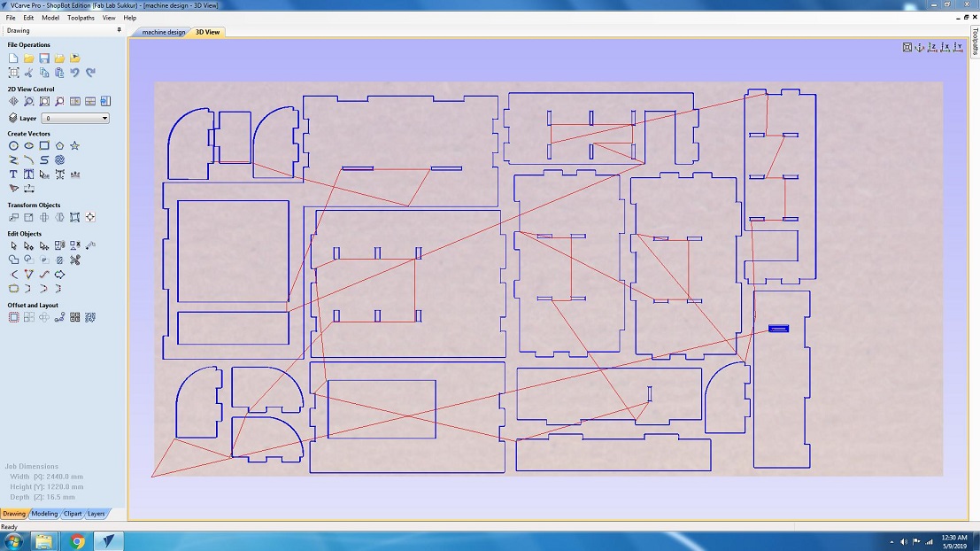Open the Help menu

(129, 18)
